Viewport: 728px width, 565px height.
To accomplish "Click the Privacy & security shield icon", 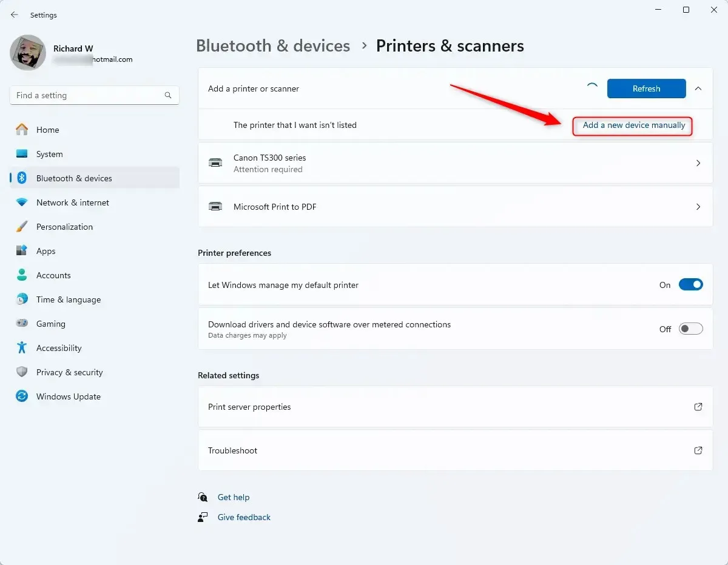I will click(x=22, y=372).
